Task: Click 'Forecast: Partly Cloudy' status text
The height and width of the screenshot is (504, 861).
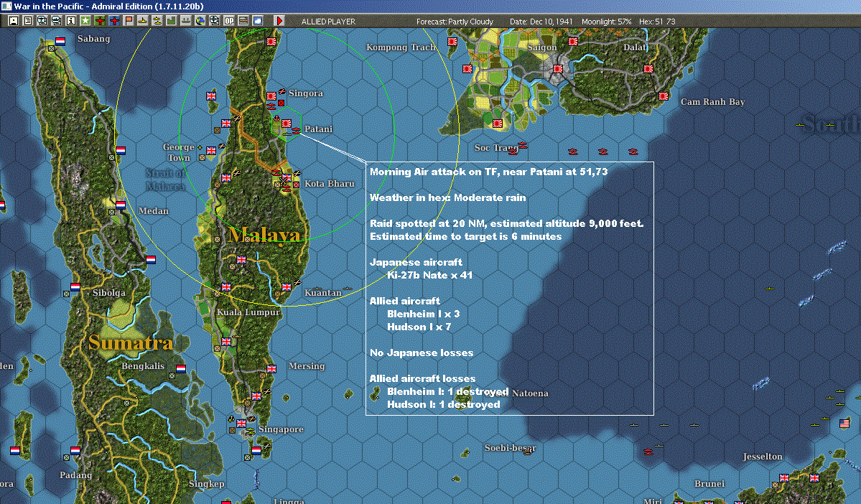Action: [x=455, y=22]
